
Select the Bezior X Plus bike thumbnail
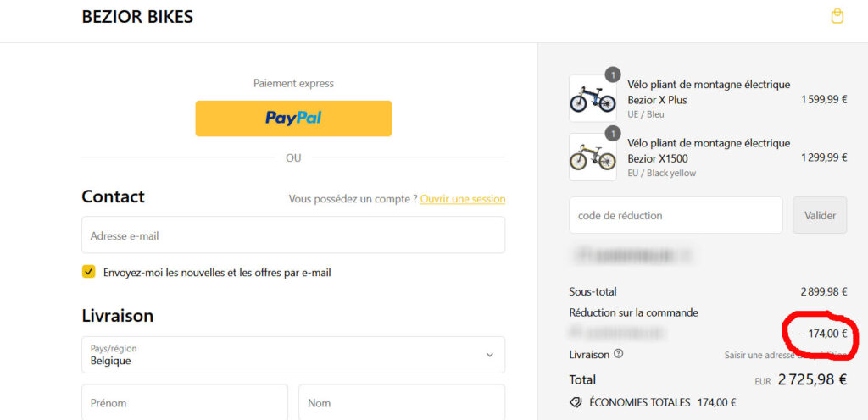pyautogui.click(x=592, y=99)
